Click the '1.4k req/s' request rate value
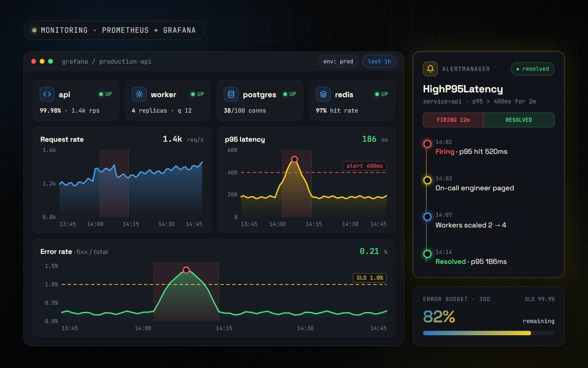Image resolution: width=588 pixels, height=368 pixels. coord(183,139)
